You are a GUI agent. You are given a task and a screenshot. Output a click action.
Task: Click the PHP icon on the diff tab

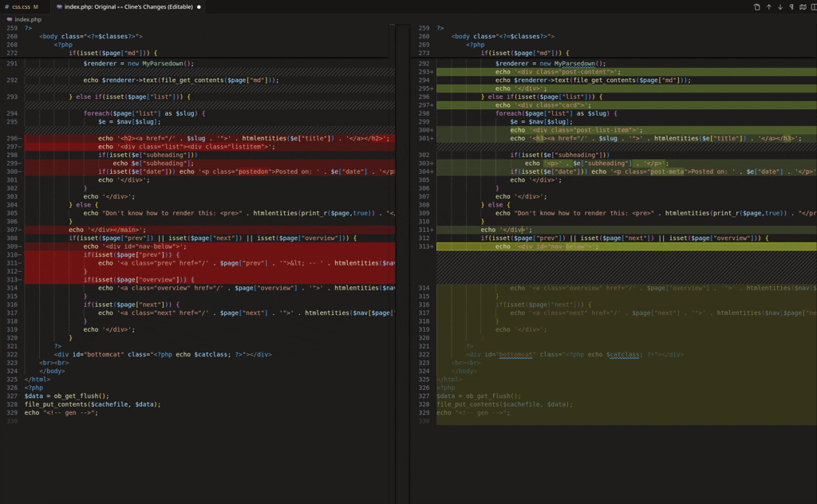pos(60,7)
